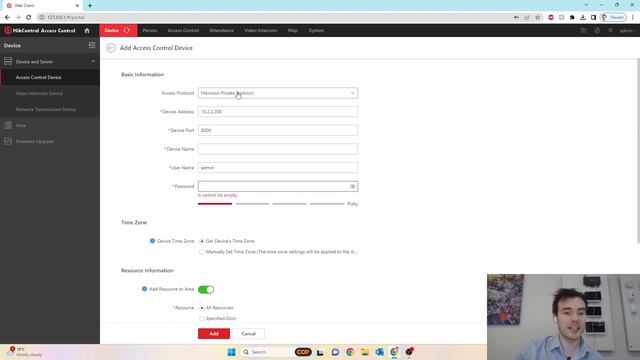Open File Explorer from taskbar

pos(364,352)
